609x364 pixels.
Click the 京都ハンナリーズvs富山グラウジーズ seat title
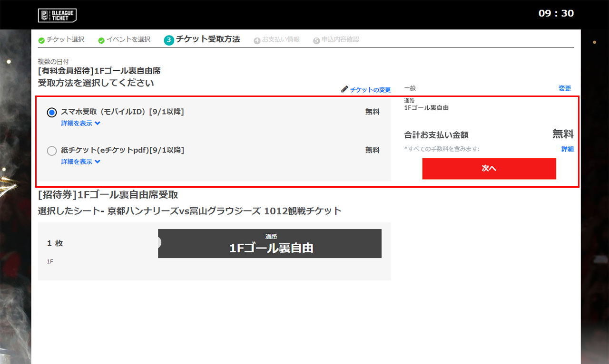tap(189, 211)
